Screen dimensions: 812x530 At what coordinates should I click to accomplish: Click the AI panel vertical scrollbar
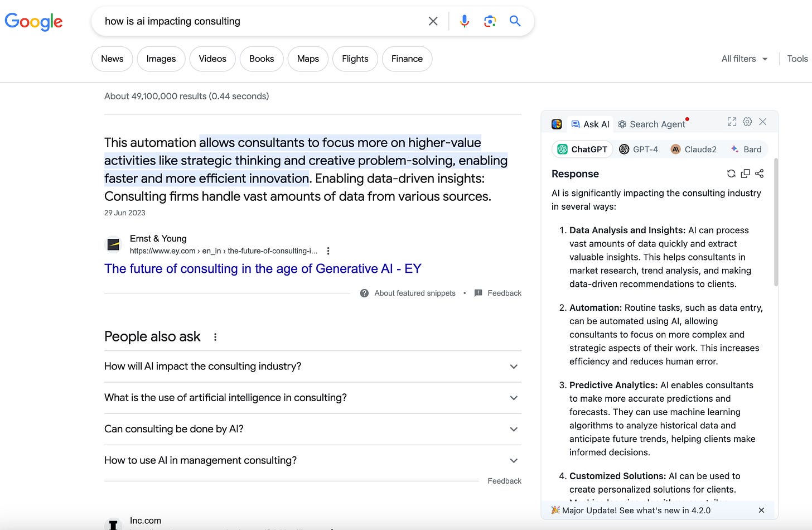[776, 223]
